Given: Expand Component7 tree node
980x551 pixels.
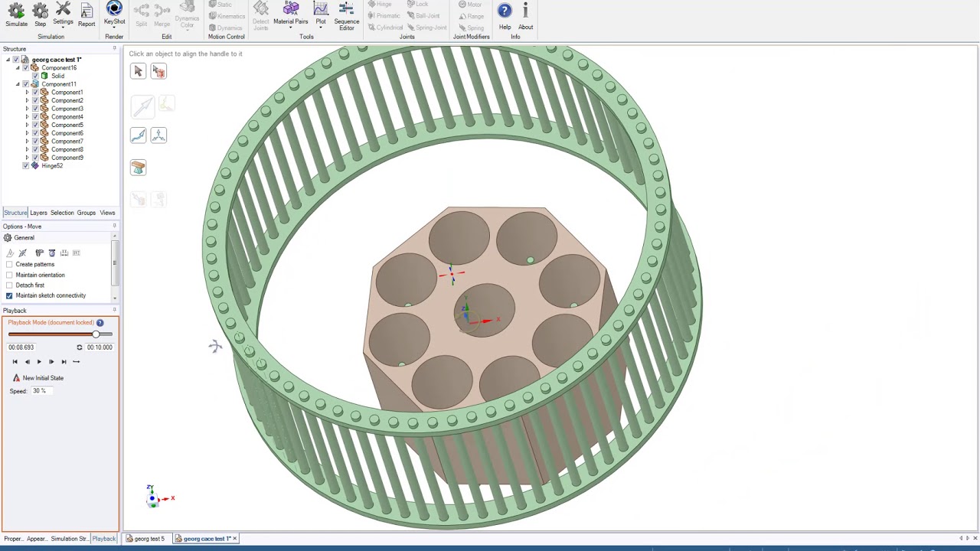Looking at the screenshot, I should pyautogui.click(x=27, y=142).
